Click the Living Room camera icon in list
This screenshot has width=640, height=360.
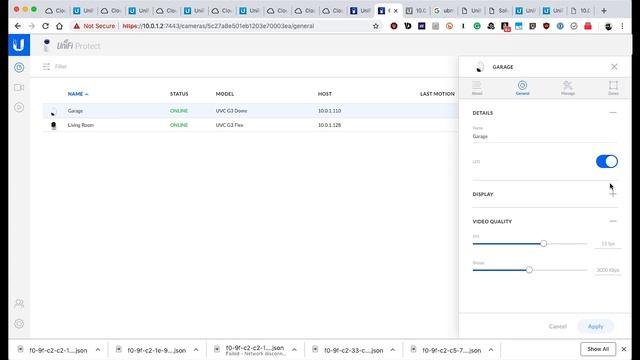tap(53, 125)
